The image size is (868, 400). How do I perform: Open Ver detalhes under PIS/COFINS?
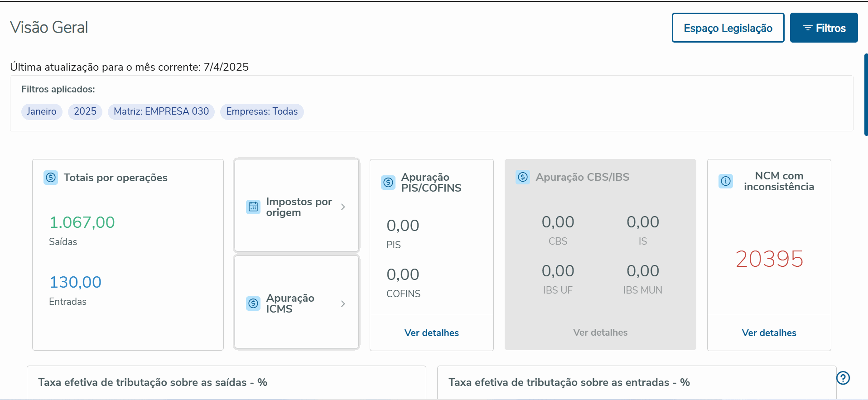[431, 333]
